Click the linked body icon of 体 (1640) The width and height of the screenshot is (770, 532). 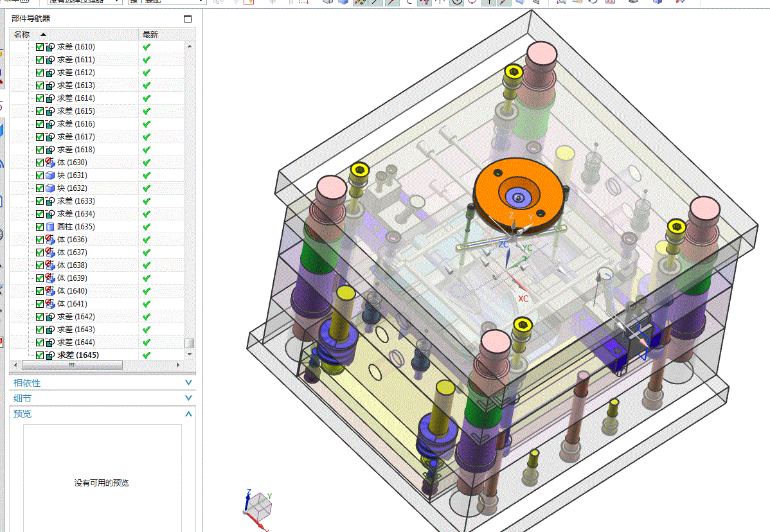pos(50,291)
